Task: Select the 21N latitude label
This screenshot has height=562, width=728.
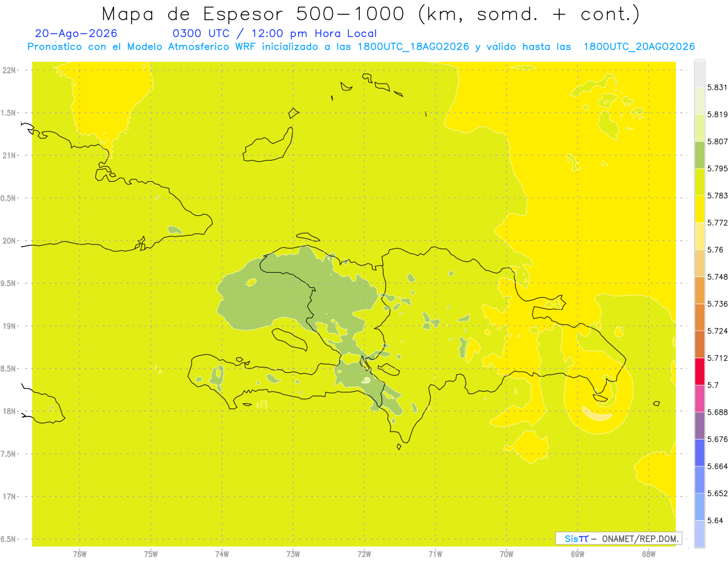Action: click(x=10, y=156)
